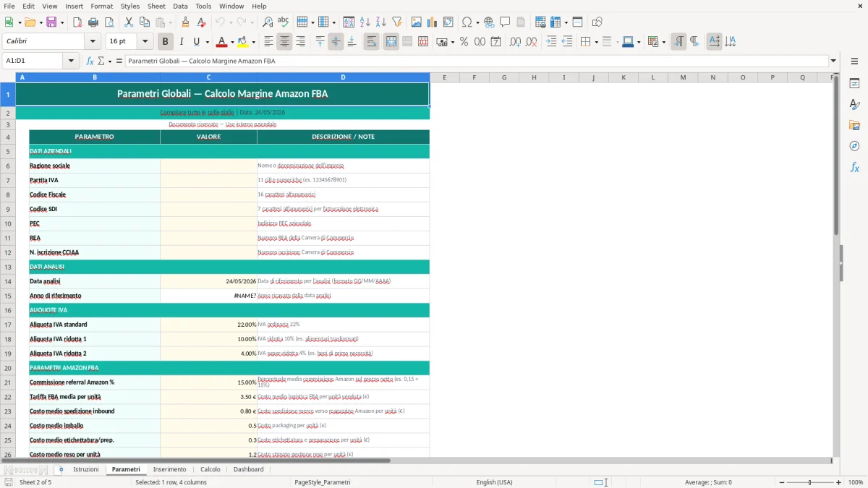The height and width of the screenshot is (488, 868).
Task: Click the Copy icon
Action: [144, 22]
